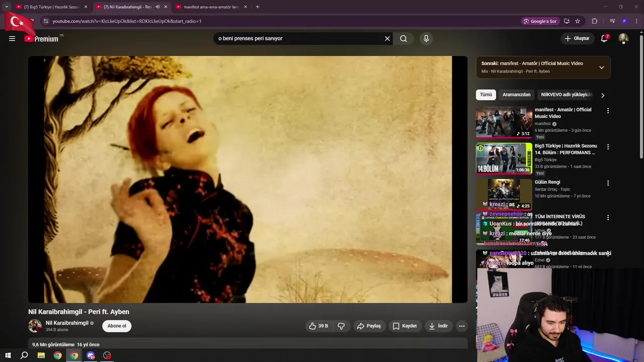Image resolution: width=644 pixels, height=362 pixels.
Task: Clear the search box text
Action: point(387,39)
